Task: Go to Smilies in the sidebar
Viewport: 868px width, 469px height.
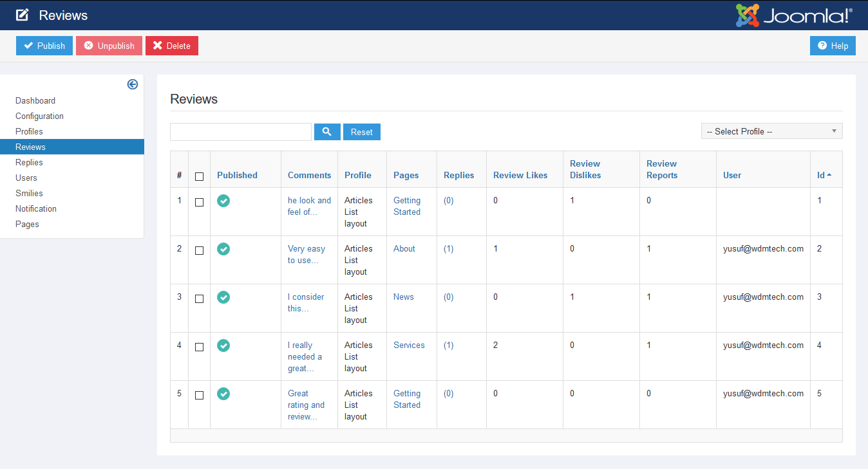Action: (x=30, y=193)
